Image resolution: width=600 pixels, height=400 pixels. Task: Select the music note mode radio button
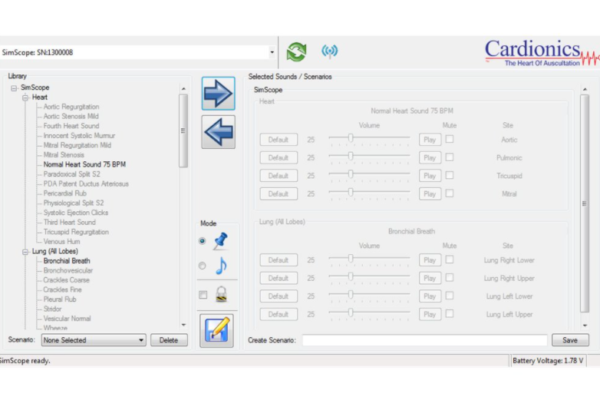pyautogui.click(x=202, y=266)
